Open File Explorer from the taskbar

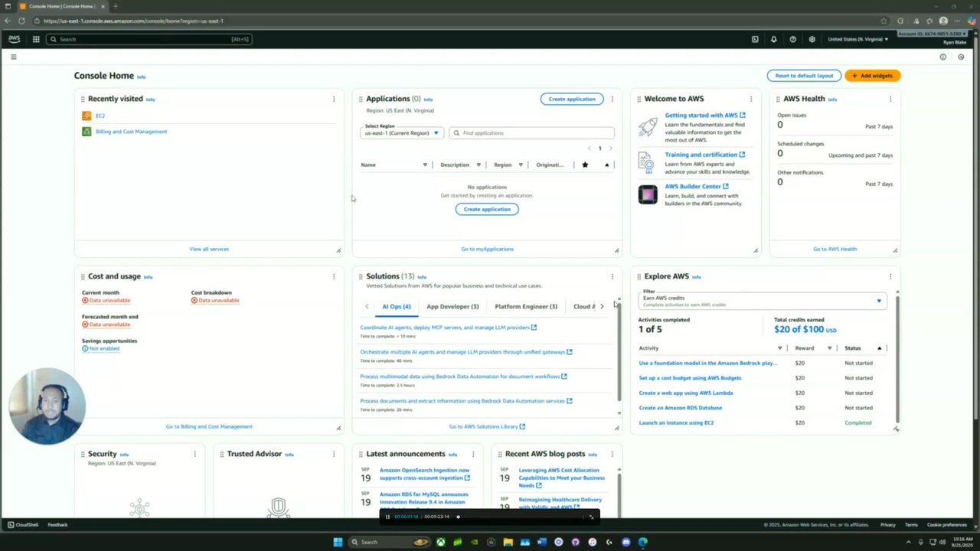coord(508,542)
